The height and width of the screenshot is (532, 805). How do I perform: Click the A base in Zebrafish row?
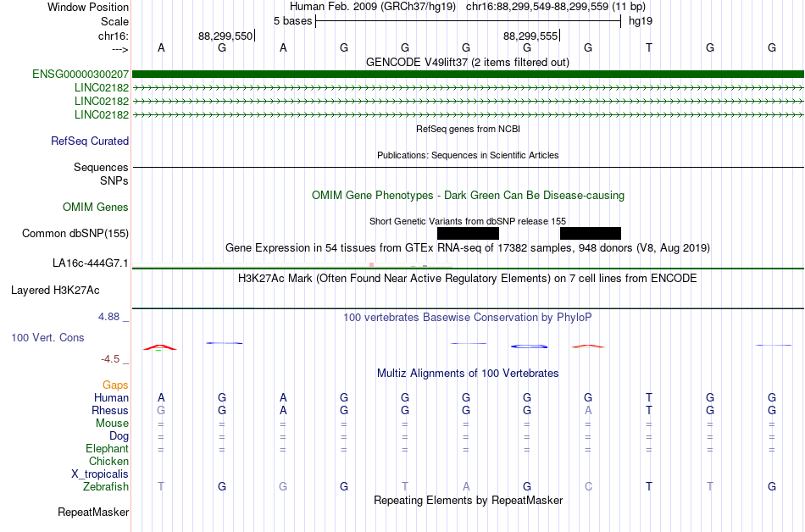coord(466,486)
